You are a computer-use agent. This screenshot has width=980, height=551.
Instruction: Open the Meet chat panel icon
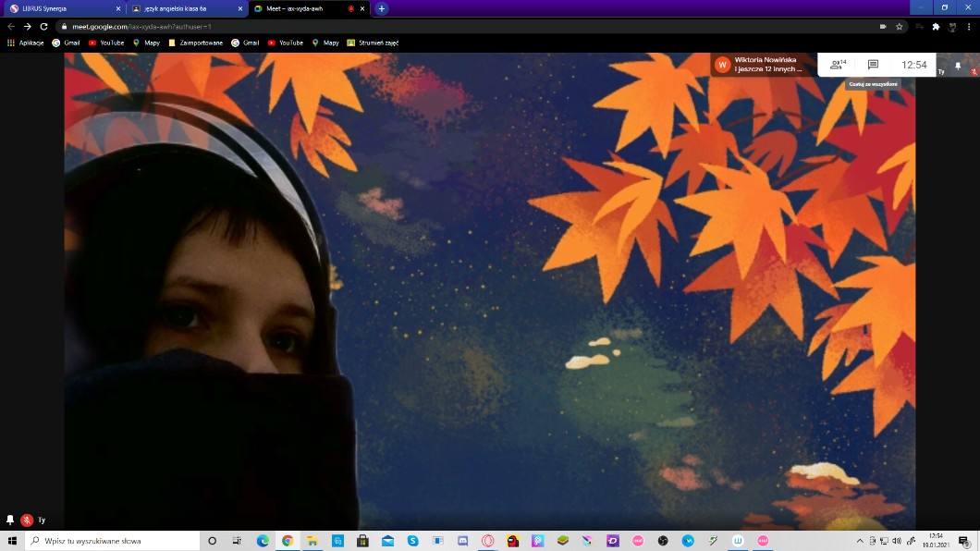(873, 65)
